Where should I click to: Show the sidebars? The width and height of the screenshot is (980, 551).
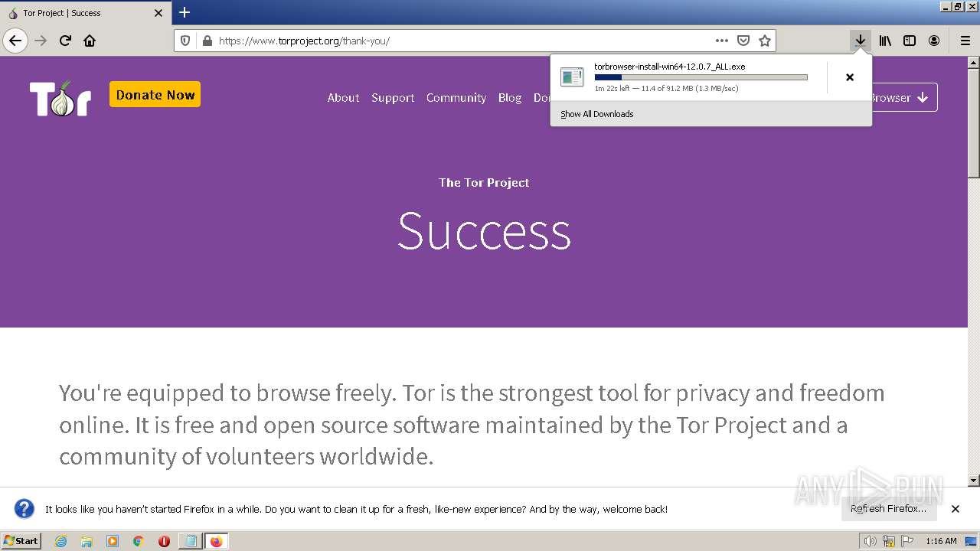coord(910,41)
